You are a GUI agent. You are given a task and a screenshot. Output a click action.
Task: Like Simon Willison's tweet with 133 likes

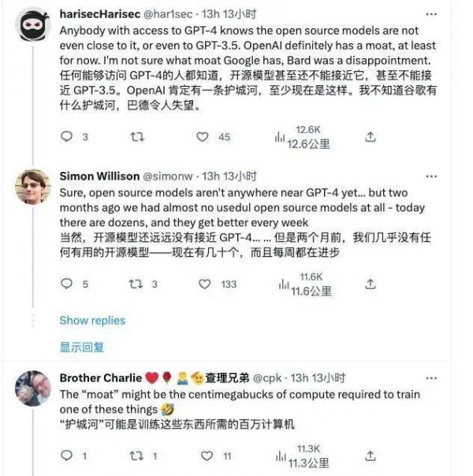pyautogui.click(x=205, y=284)
